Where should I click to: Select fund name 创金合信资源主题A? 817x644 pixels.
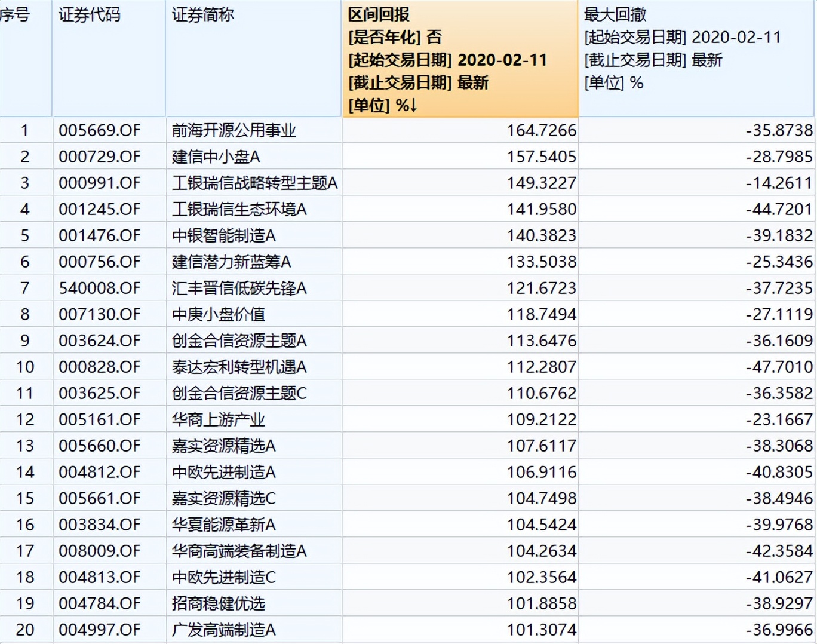239,341
